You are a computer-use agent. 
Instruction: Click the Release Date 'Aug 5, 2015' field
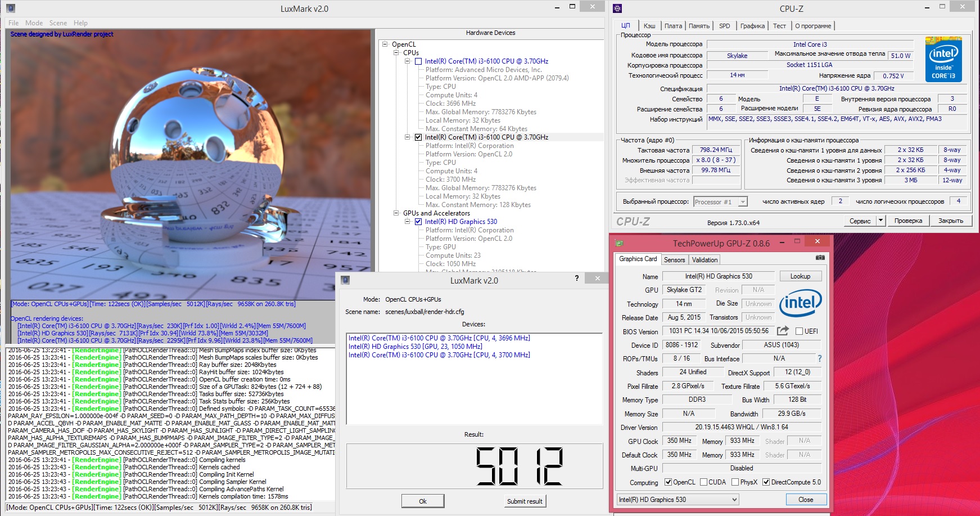coord(684,317)
